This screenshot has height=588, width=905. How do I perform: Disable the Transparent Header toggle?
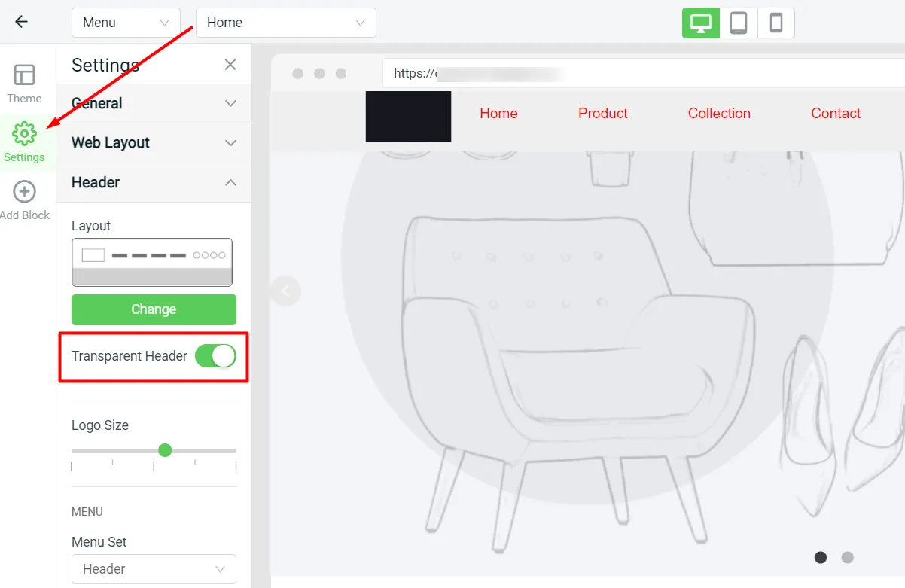pos(215,356)
